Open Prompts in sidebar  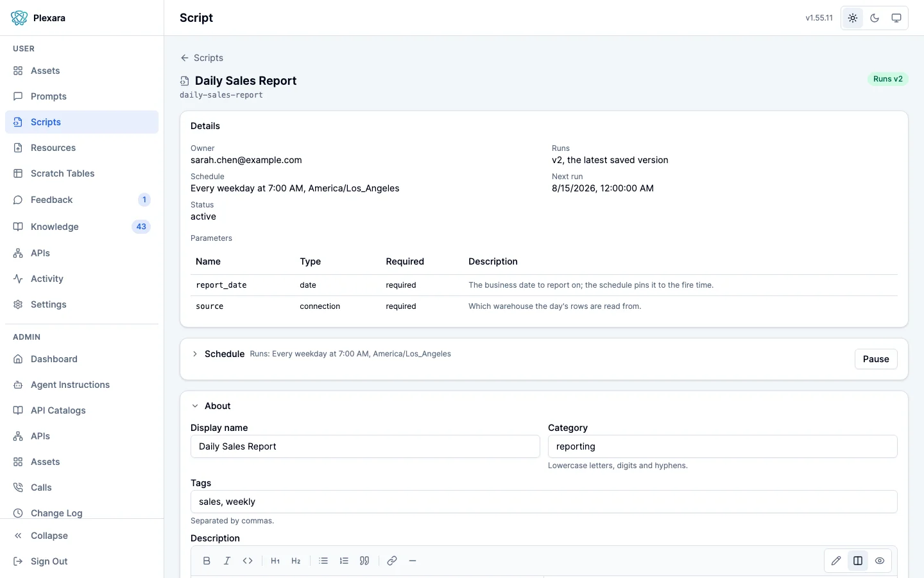pyautogui.click(x=81, y=96)
